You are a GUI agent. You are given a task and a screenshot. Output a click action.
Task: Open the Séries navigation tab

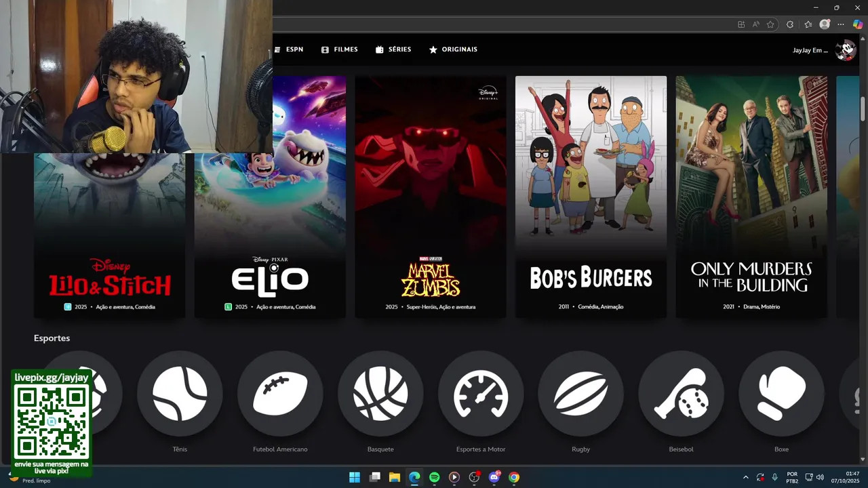point(393,49)
